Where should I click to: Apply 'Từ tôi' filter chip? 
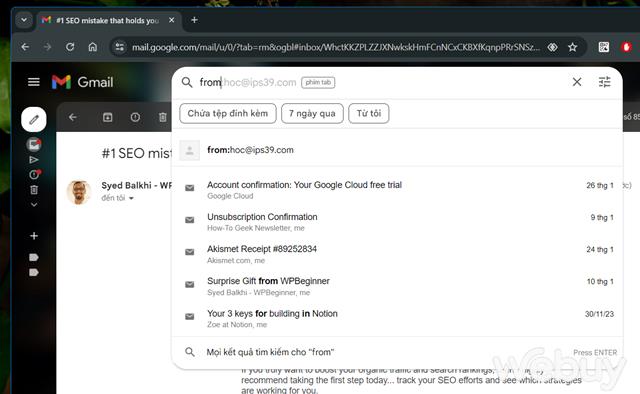[x=369, y=114]
